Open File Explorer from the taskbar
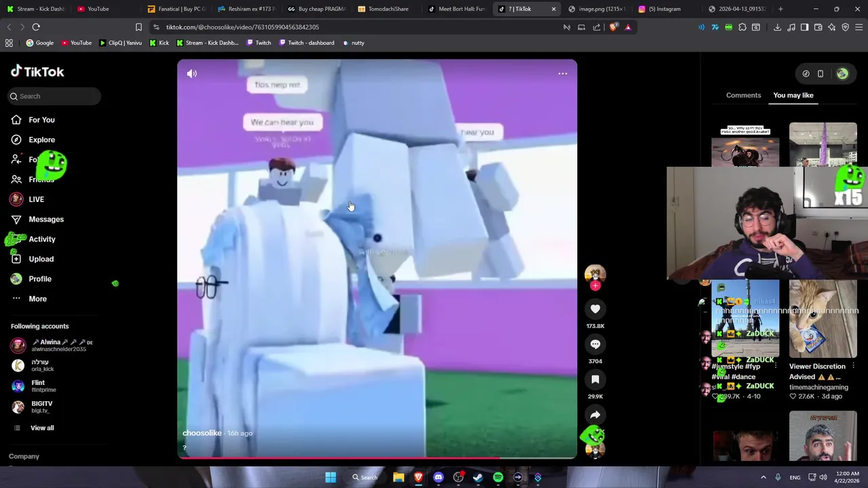Image resolution: width=868 pixels, height=488 pixels. click(x=399, y=477)
